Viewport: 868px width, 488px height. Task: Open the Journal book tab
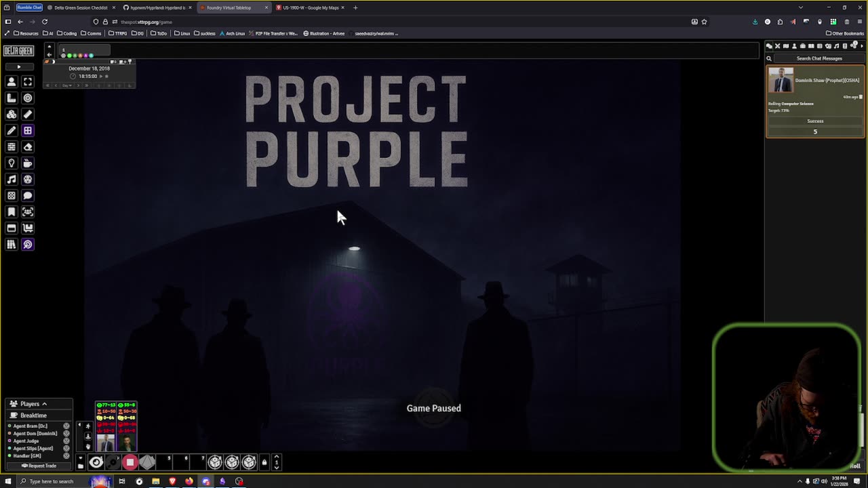point(811,46)
